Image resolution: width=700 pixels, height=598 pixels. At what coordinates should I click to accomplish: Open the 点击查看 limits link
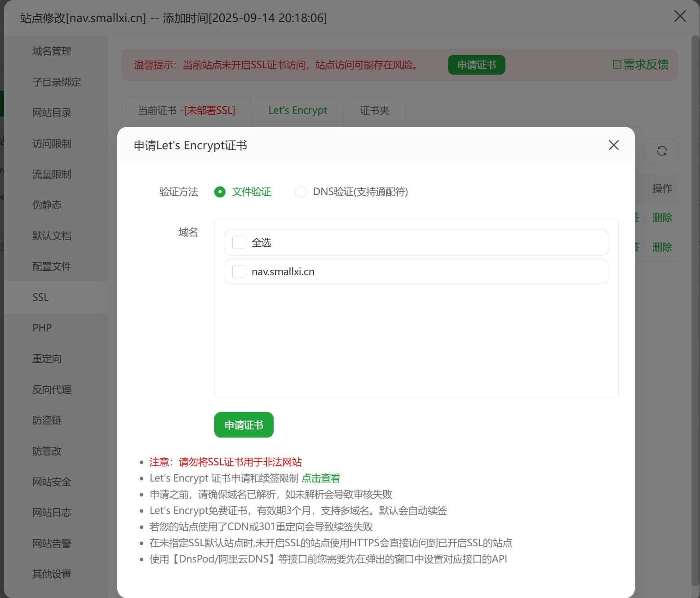pyautogui.click(x=321, y=478)
